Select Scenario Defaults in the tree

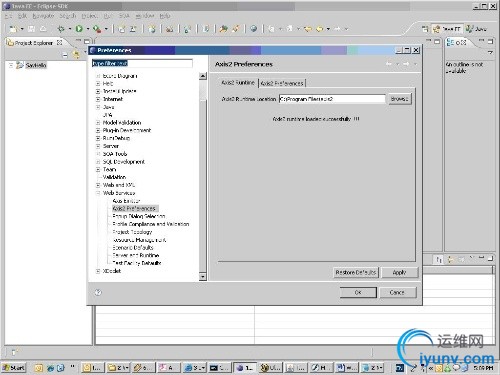(x=133, y=248)
